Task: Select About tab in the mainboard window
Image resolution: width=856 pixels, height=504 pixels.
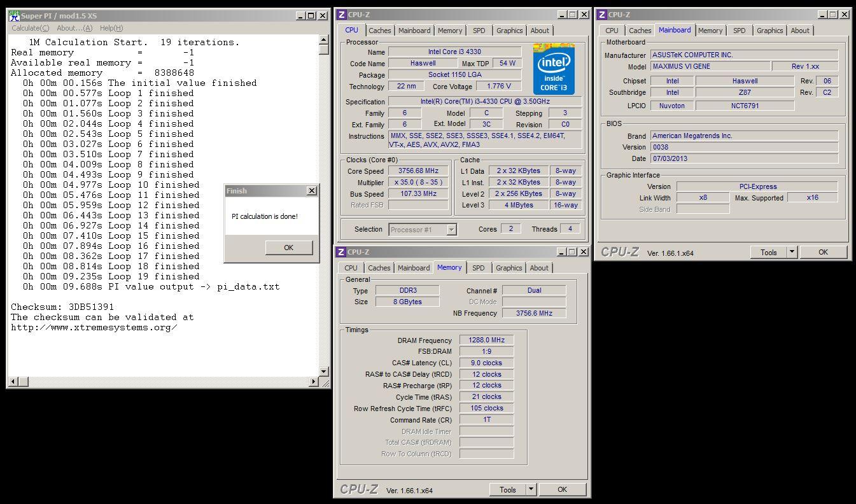Action: pyautogui.click(x=800, y=31)
